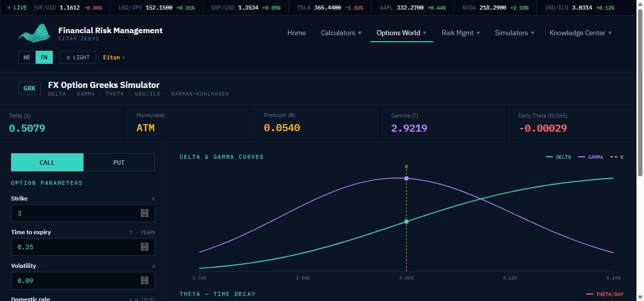Click the Moneyness value ATM
Viewport: 644px width, 301px height.
[x=145, y=128]
